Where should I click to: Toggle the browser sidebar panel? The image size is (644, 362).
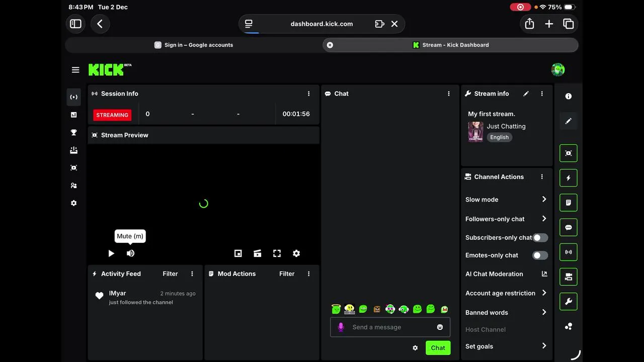[x=75, y=24]
